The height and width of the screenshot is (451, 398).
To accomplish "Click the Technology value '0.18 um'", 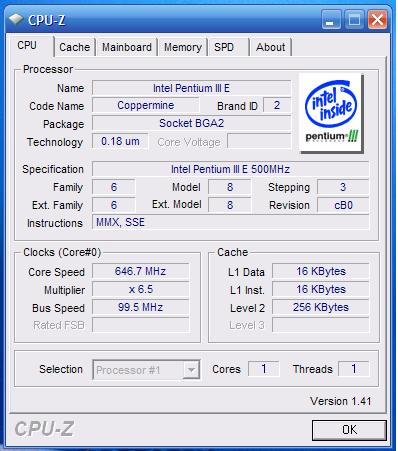I will tap(120, 141).
